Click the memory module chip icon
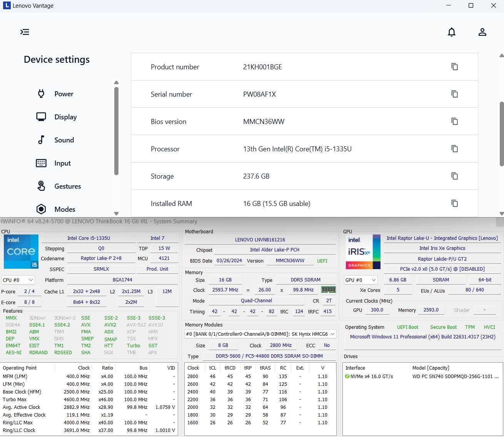 [329, 290]
